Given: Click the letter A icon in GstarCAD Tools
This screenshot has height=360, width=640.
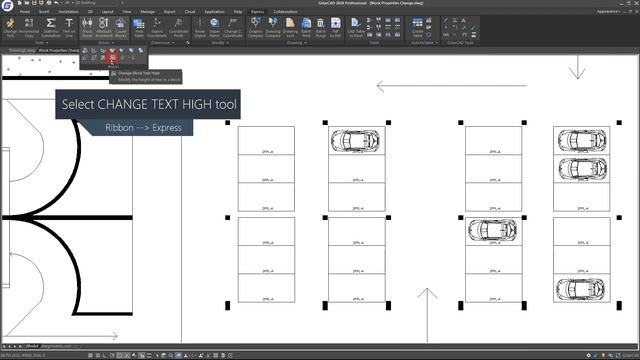Looking at the screenshot, I should tap(464, 20).
